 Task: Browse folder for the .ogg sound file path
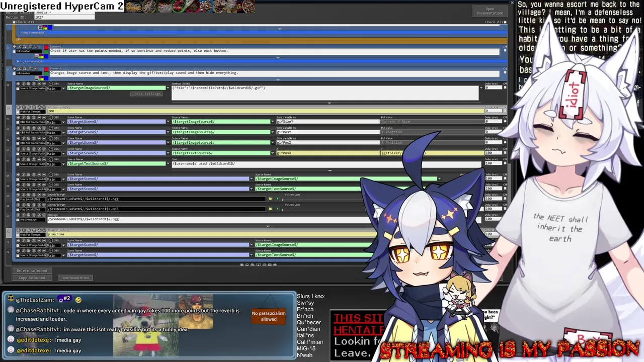tap(270, 199)
